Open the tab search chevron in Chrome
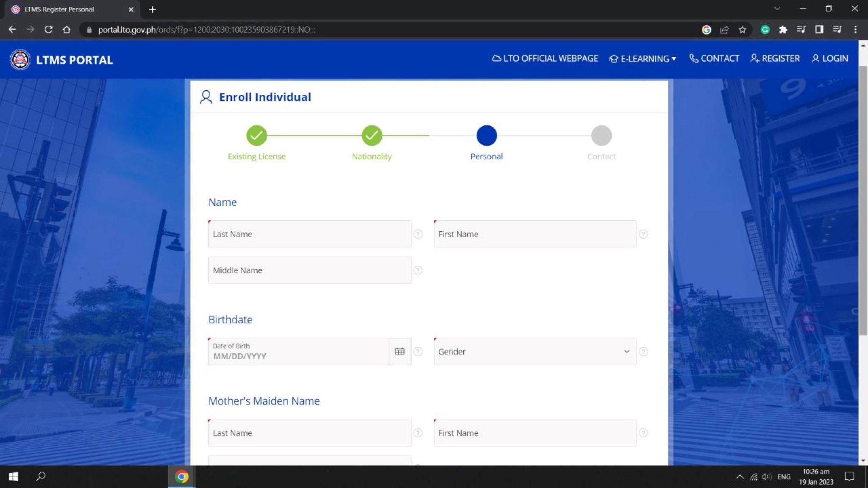The width and height of the screenshot is (868, 488). (x=777, y=8)
